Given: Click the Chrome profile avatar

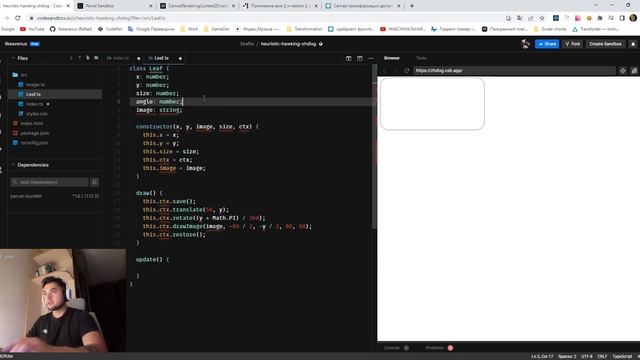Looking at the screenshot, I should click(633, 18).
